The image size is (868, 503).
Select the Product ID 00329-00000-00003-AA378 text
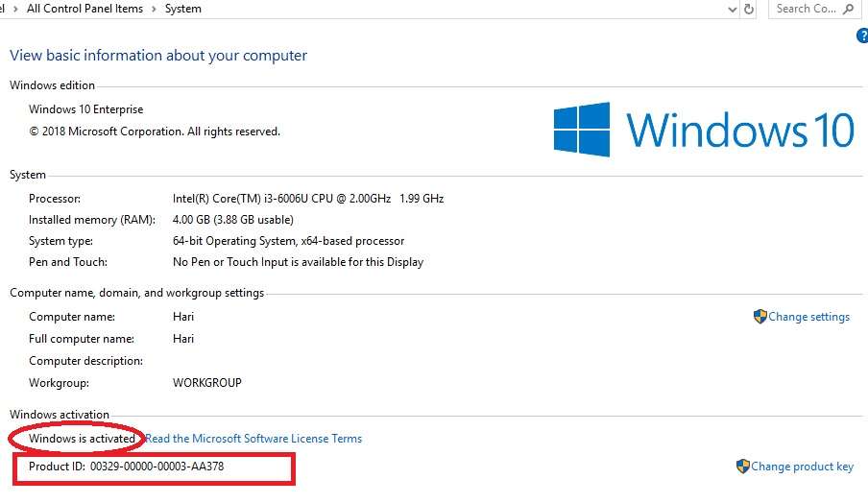pyautogui.click(x=126, y=467)
